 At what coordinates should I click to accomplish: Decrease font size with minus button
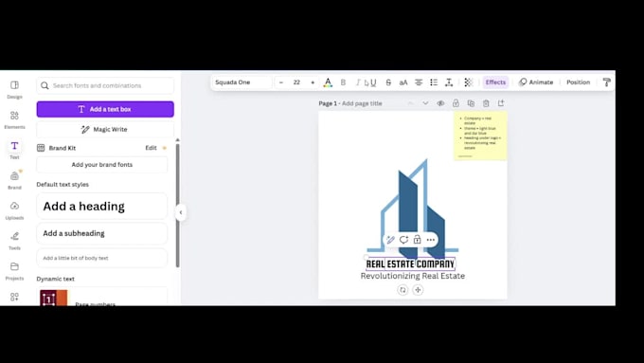point(281,82)
